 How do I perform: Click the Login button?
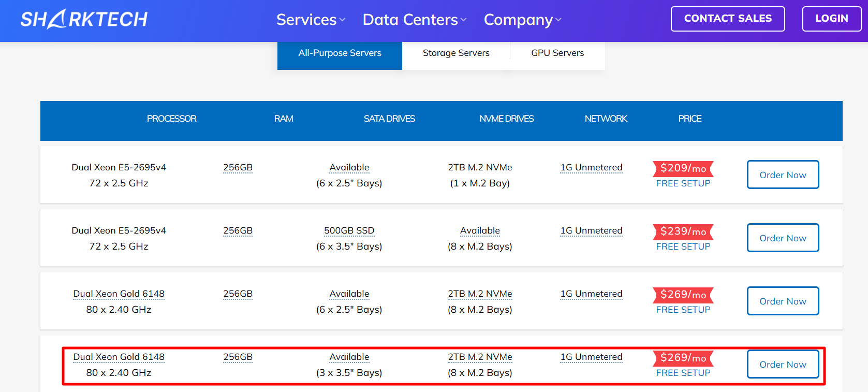tap(832, 19)
